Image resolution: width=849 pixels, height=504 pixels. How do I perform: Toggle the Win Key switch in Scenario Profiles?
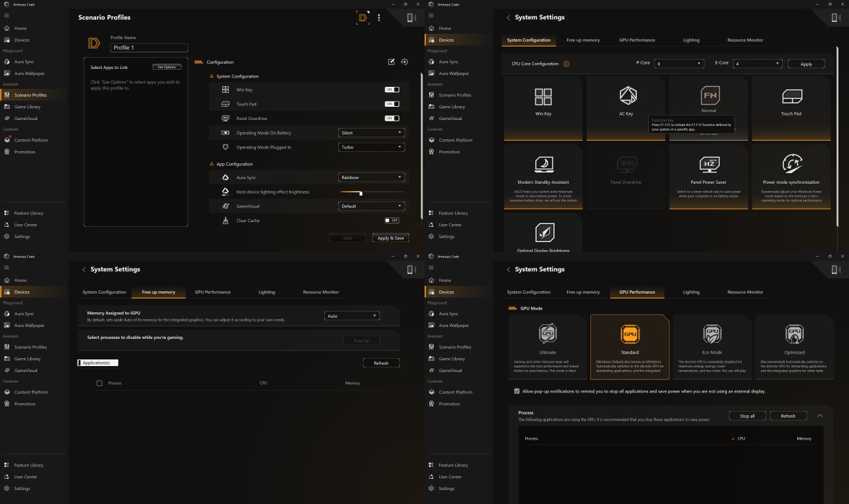pos(392,90)
